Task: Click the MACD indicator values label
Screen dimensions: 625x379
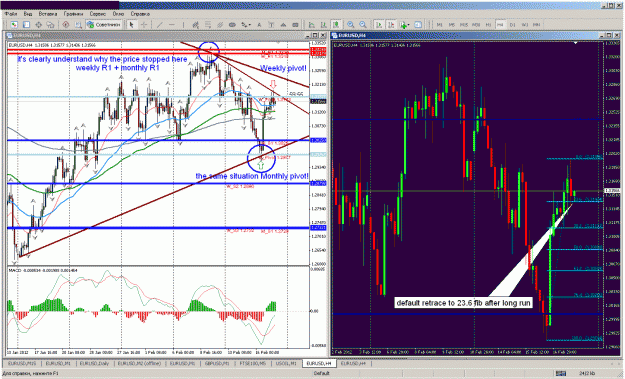Action: coord(43,271)
